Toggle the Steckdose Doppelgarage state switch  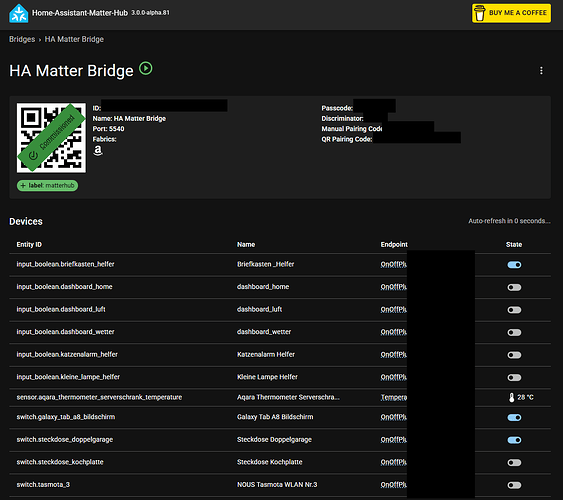(514, 440)
